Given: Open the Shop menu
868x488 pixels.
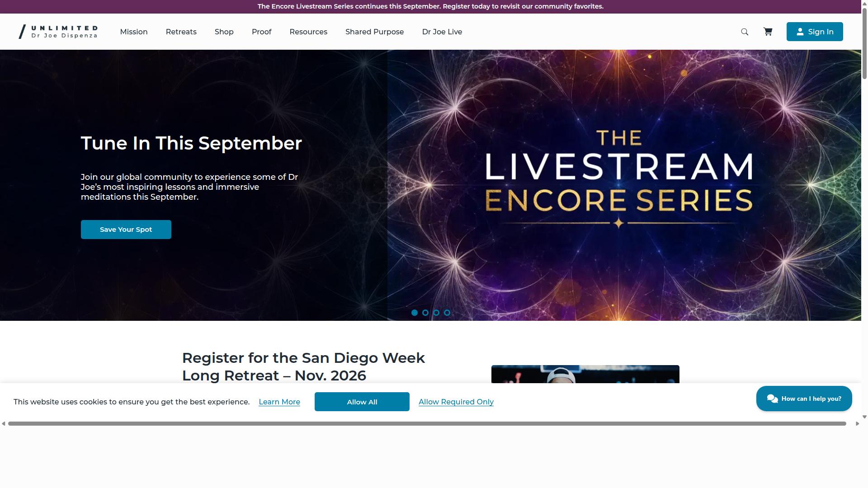Looking at the screenshot, I should point(224,32).
